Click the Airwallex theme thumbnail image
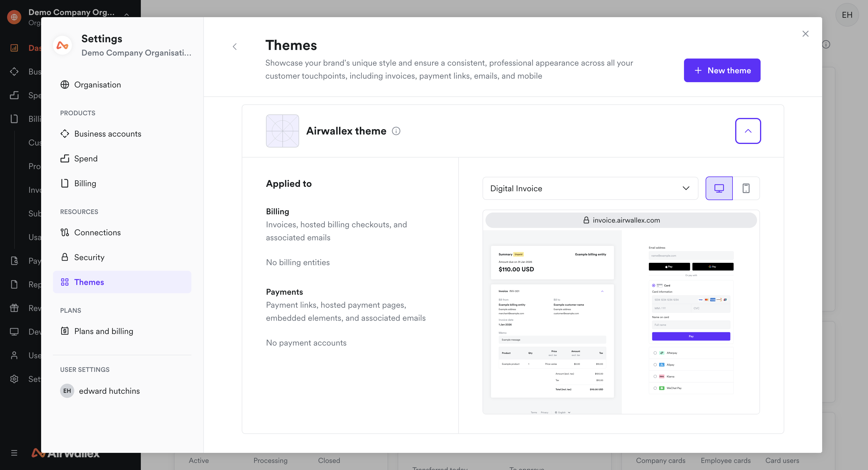This screenshot has height=470, width=868. click(282, 131)
